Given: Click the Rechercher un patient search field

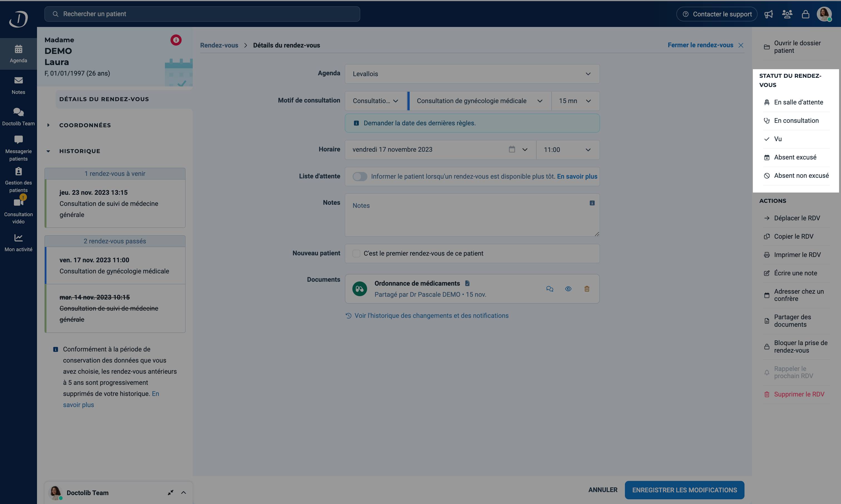Looking at the screenshot, I should click(x=202, y=14).
